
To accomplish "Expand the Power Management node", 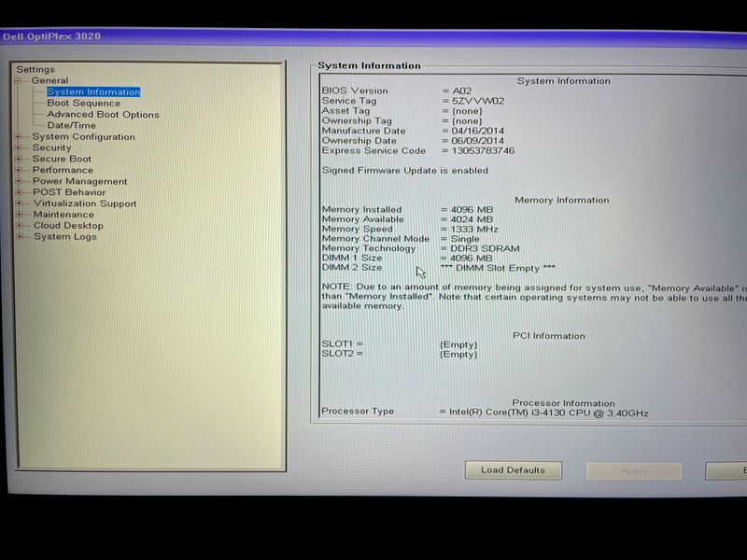I will tap(19, 181).
